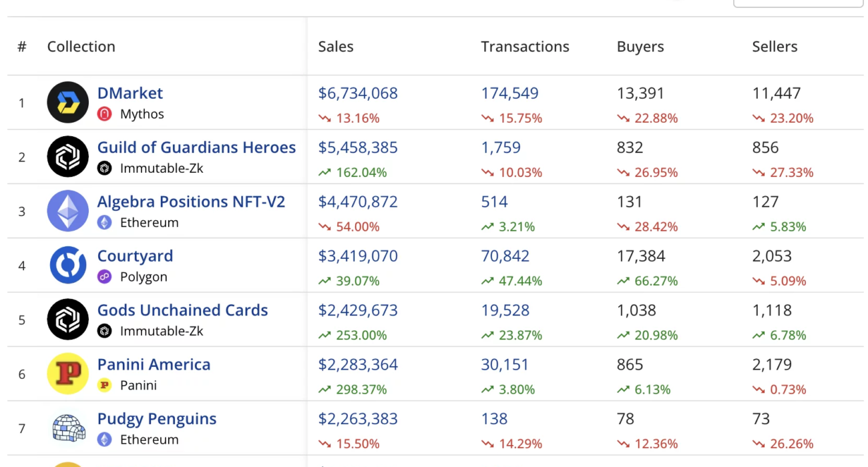868x467 pixels.
Task: Click the Panini America logo icon
Action: pos(67,374)
